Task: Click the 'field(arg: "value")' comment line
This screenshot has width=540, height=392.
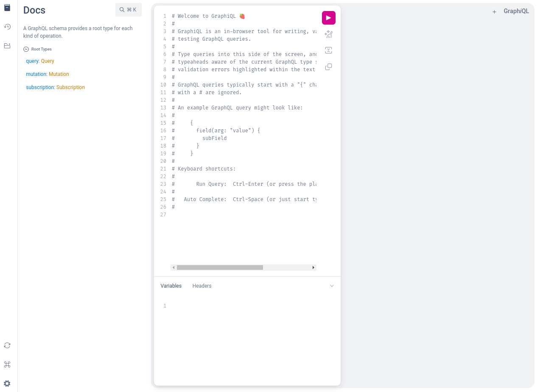Action: pyautogui.click(x=216, y=131)
